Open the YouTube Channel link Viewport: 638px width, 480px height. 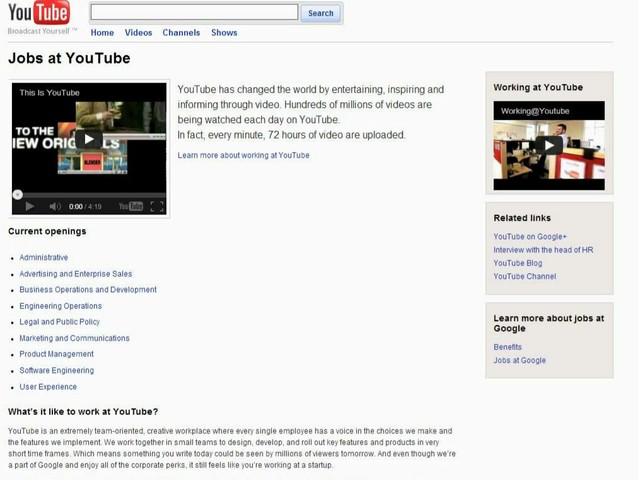(x=524, y=276)
